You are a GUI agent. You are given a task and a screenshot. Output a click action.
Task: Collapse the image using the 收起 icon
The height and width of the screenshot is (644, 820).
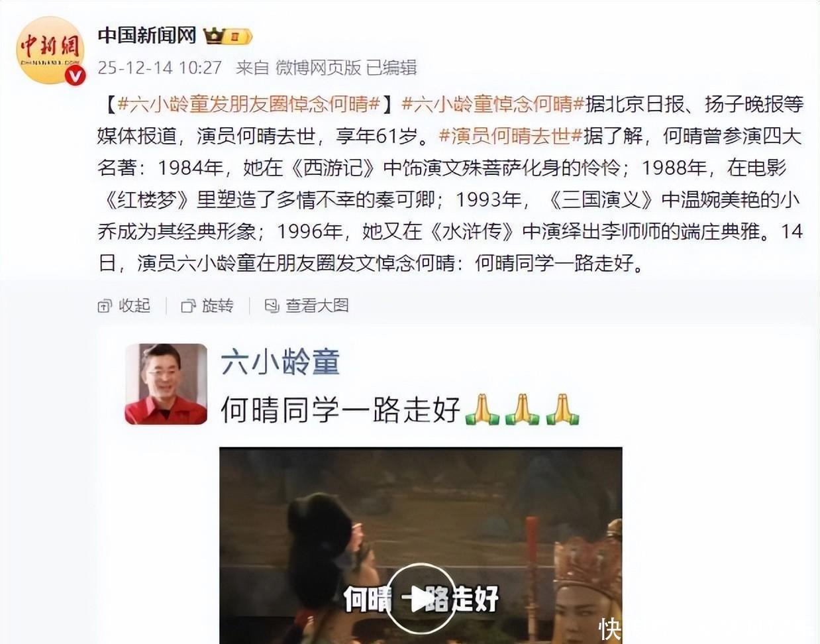point(105,306)
